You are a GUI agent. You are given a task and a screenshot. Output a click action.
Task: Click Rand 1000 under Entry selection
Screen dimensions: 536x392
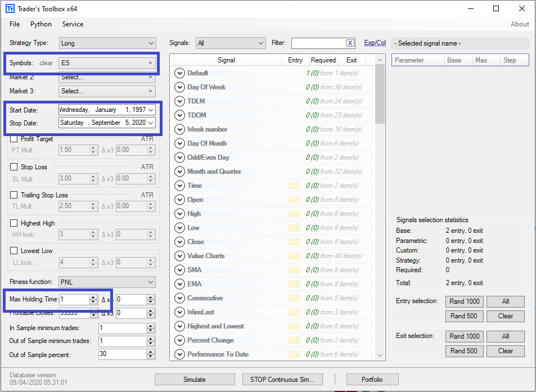[464, 301]
